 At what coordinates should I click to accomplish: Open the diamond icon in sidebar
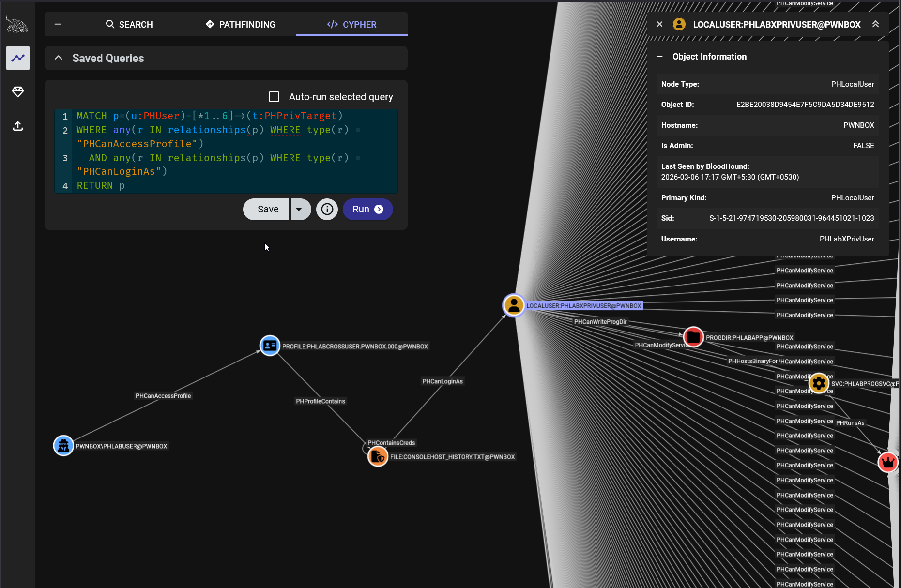tap(18, 92)
